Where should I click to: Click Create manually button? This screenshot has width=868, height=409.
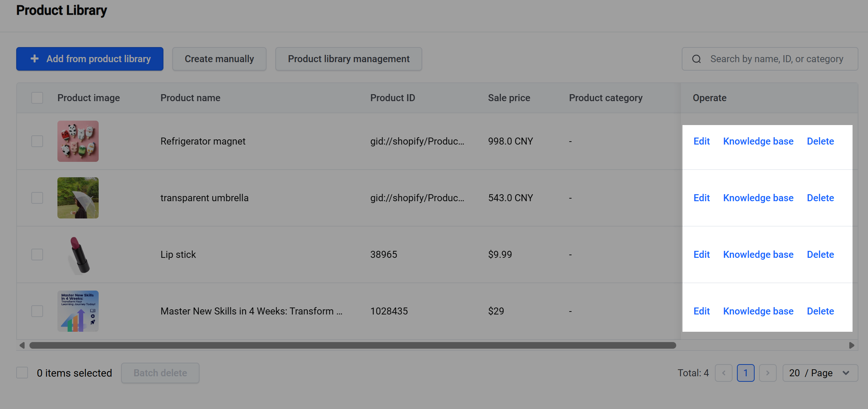219,59
